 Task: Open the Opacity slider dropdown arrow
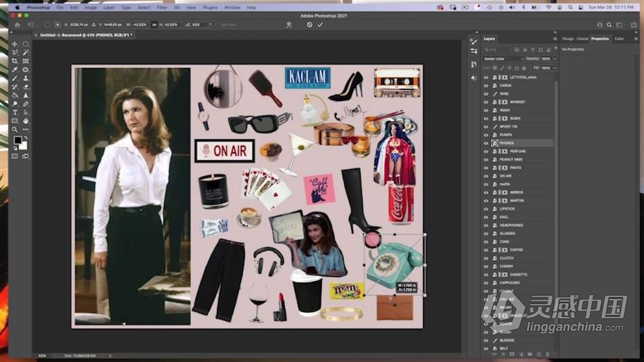click(555, 59)
